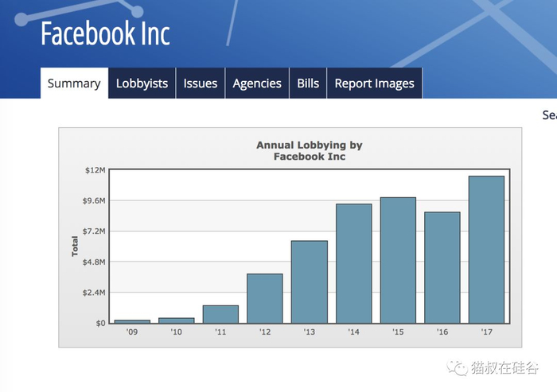Select the tallest '17 bar
Screen dimensions: 557x392
tap(487, 250)
